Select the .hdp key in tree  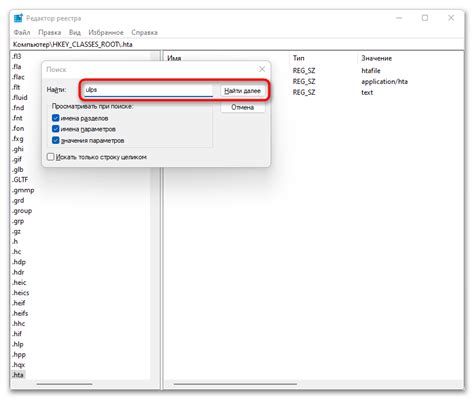click(19, 262)
